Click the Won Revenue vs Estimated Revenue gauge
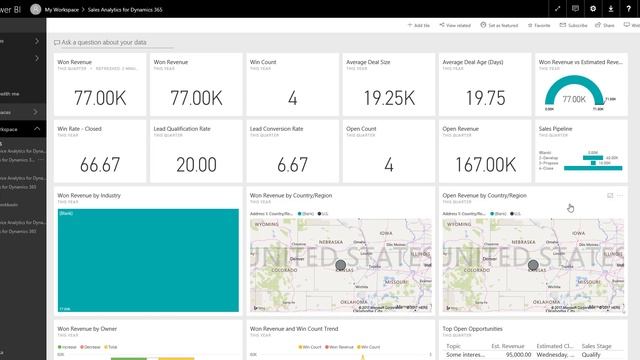The image size is (640, 360). (574, 91)
